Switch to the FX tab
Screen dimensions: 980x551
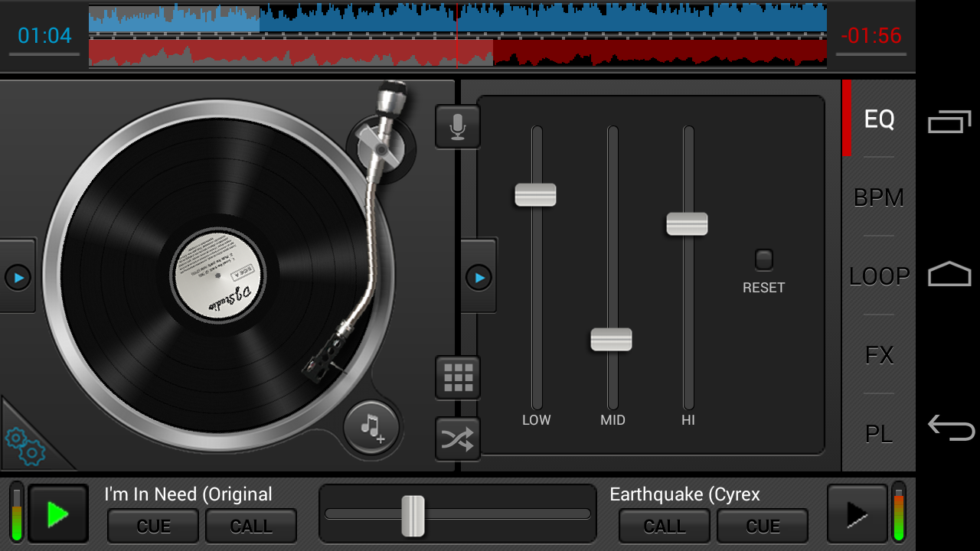(x=878, y=354)
